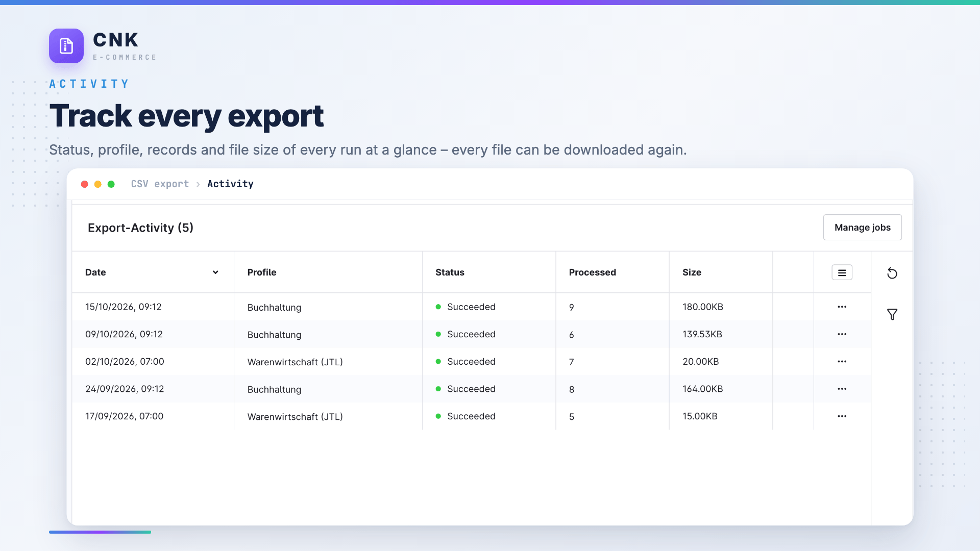
Task: Sort by the Status column header
Action: click(x=450, y=272)
